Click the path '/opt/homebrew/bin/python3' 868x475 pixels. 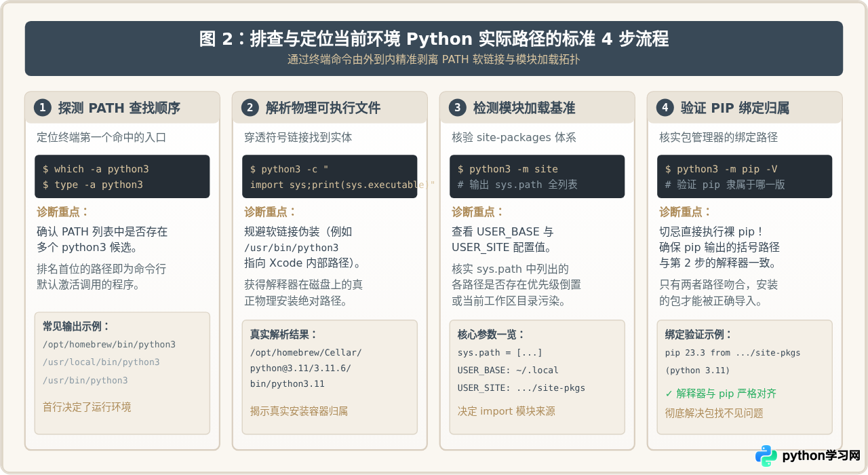pos(109,345)
